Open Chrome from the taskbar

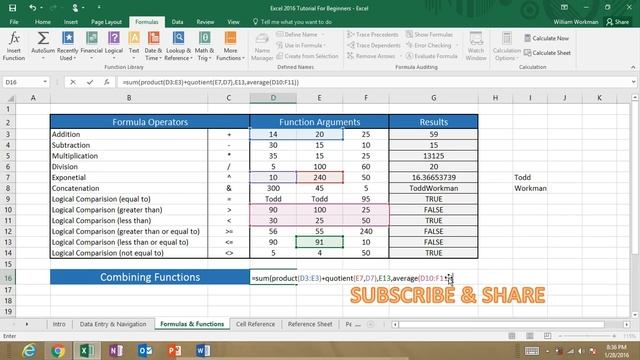[58, 351]
